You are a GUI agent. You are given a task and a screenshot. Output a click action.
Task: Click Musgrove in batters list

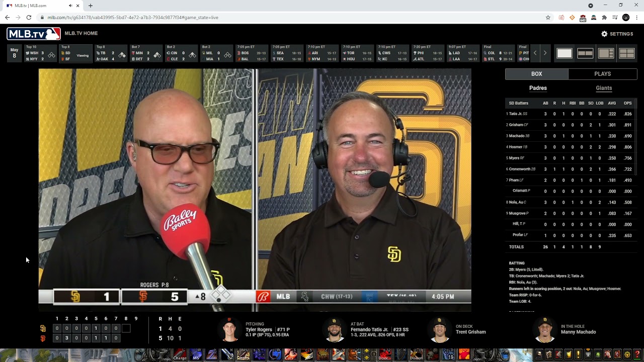pos(518,213)
